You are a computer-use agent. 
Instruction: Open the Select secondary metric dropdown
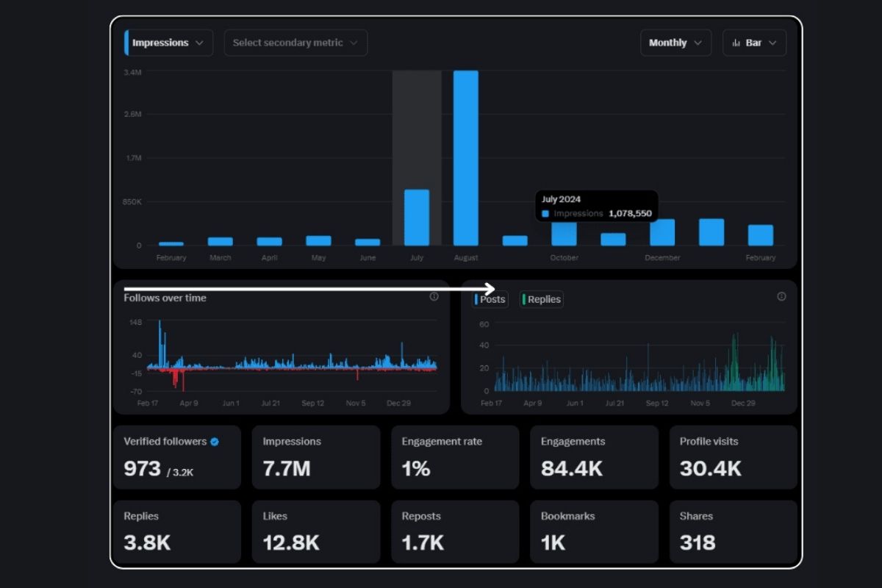tap(295, 43)
